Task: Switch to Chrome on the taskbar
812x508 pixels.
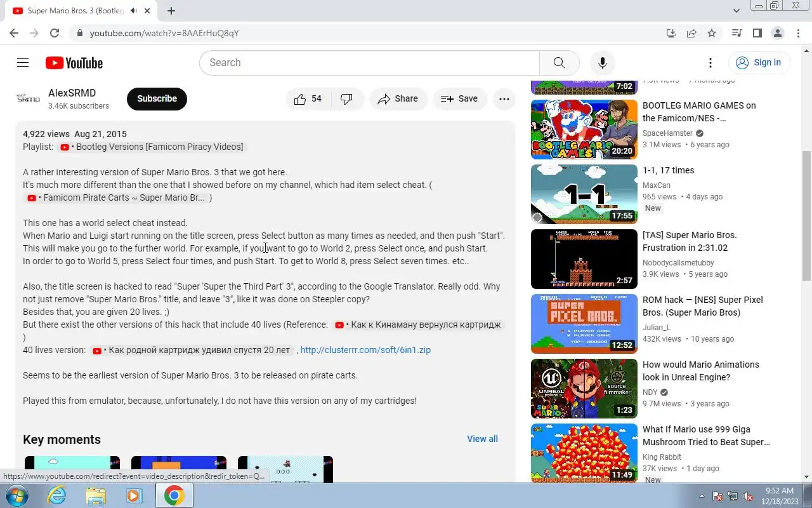Action: (174, 495)
